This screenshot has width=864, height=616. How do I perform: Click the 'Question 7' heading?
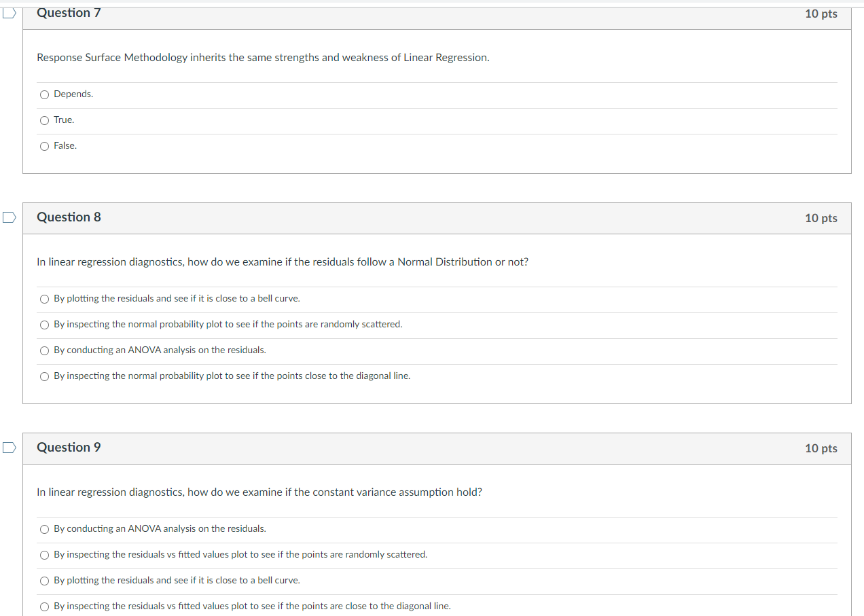tap(69, 13)
